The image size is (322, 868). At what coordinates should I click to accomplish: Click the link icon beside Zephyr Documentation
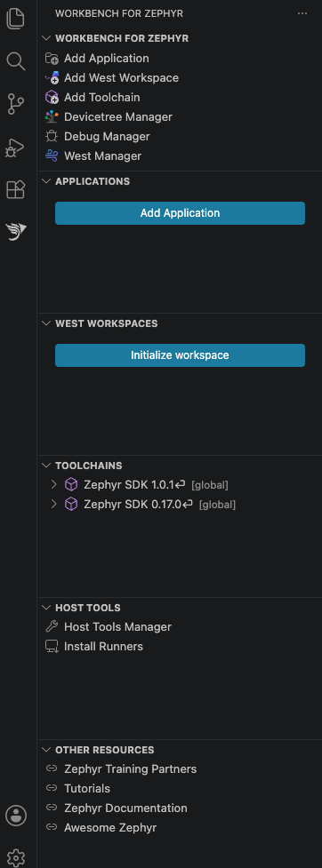tap(52, 808)
